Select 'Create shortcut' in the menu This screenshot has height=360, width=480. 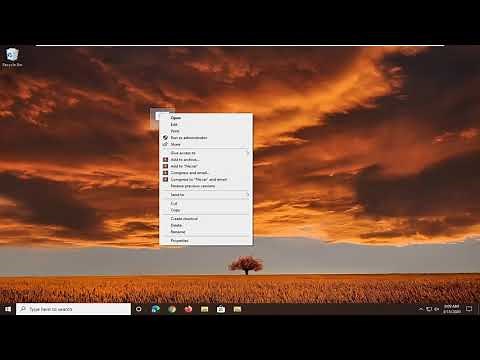[x=206, y=219]
